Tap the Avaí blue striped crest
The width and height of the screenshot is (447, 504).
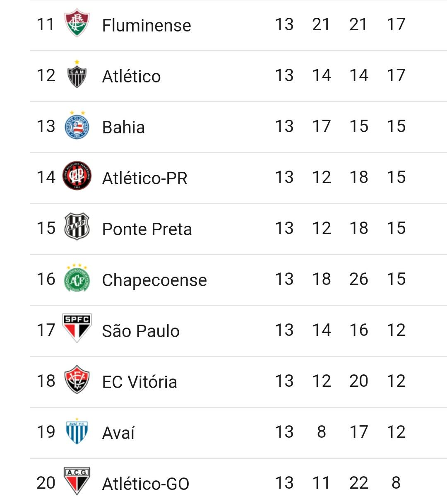tap(77, 431)
